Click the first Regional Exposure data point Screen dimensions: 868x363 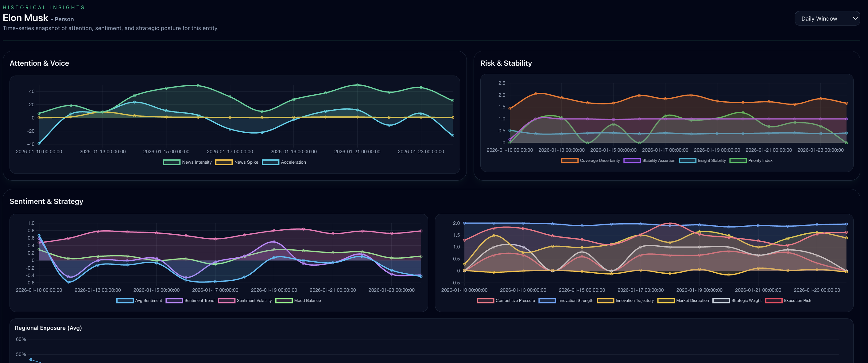coord(31,360)
